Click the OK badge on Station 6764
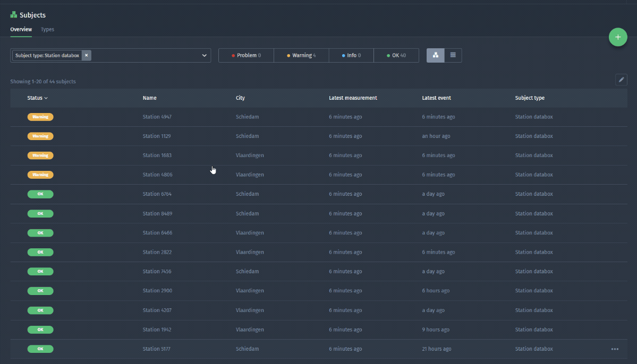 (40, 194)
